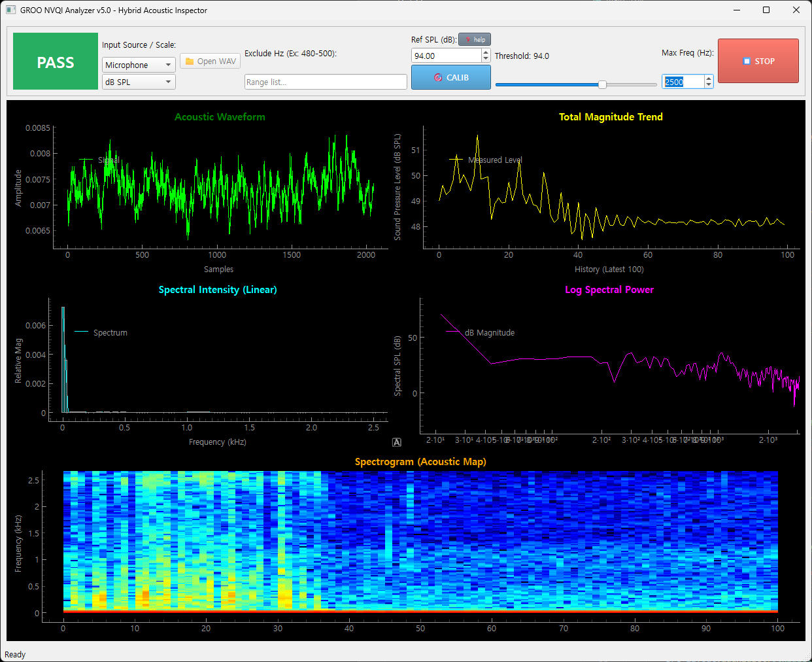Click the CALIB calibration icon
The width and height of the screenshot is (812, 662).
[x=437, y=77]
